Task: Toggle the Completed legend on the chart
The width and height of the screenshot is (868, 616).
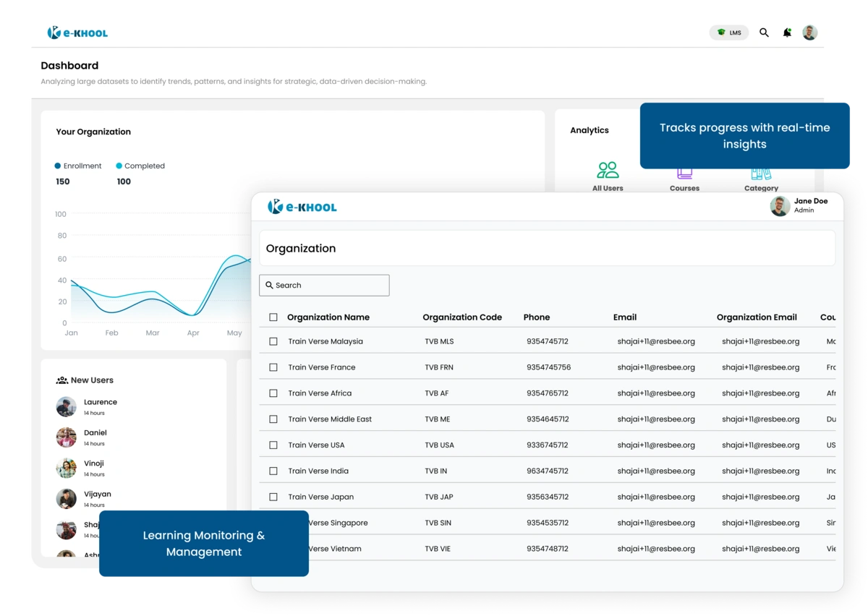Action: click(x=140, y=166)
